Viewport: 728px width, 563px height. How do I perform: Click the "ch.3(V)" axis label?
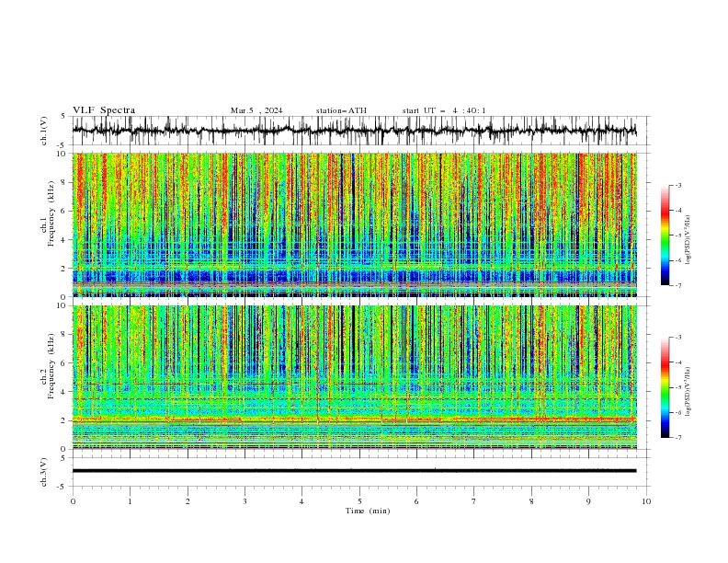point(44,472)
